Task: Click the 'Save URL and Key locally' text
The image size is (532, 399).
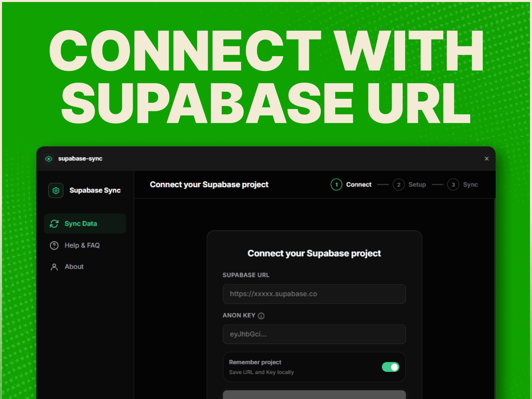Action: (x=261, y=372)
